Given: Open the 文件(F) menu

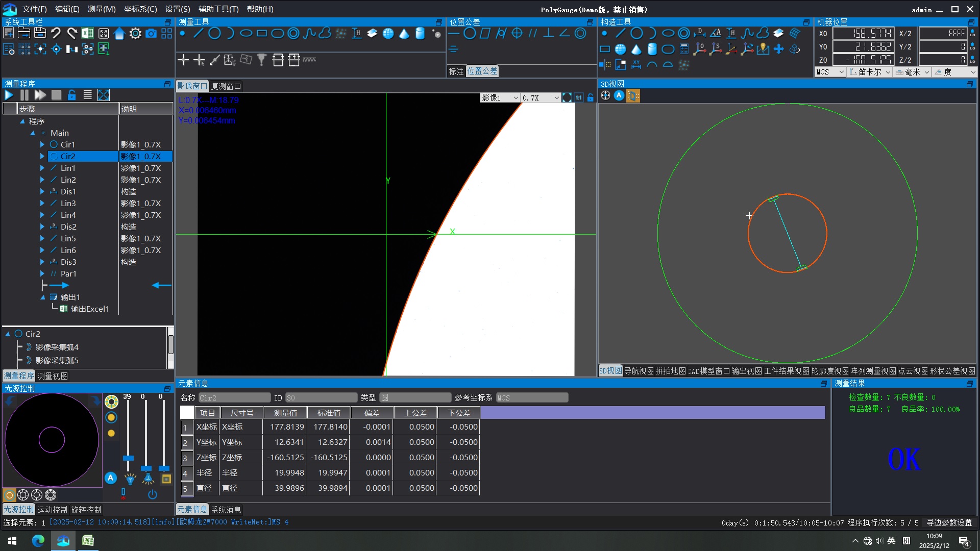Looking at the screenshot, I should coord(34,9).
